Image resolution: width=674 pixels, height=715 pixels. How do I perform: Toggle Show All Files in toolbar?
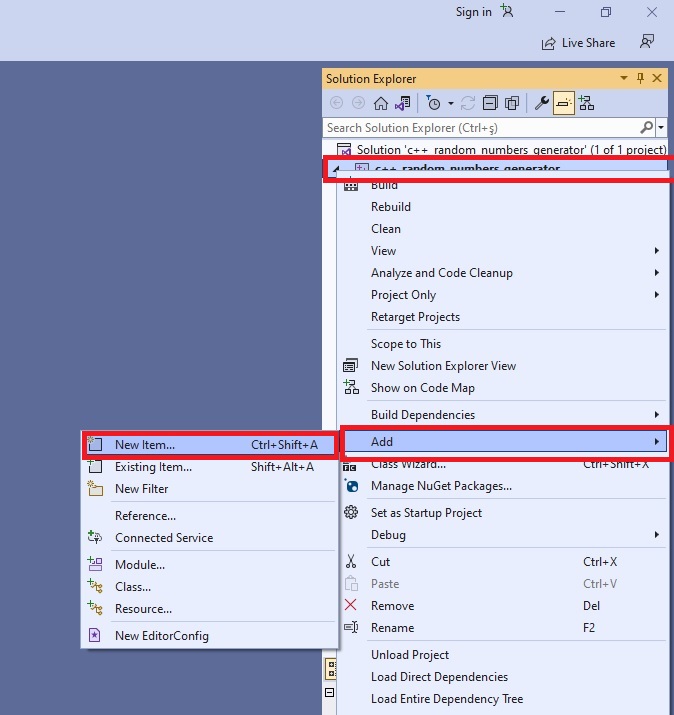[x=512, y=104]
